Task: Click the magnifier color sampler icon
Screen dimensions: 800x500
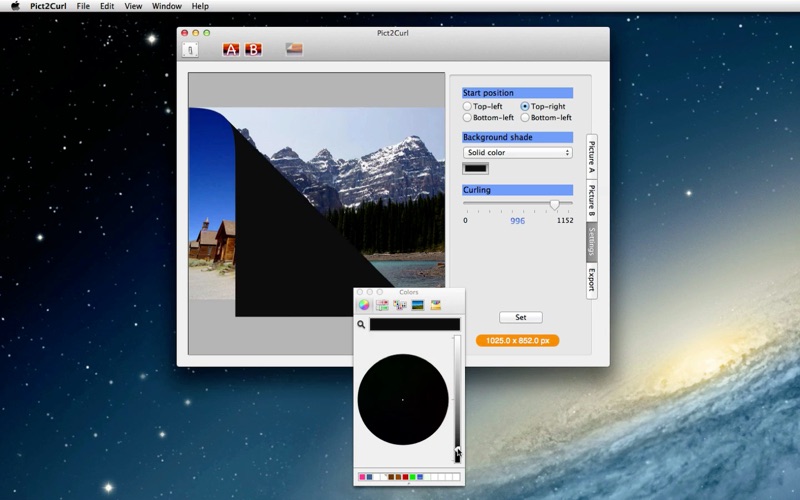Action: pos(361,324)
